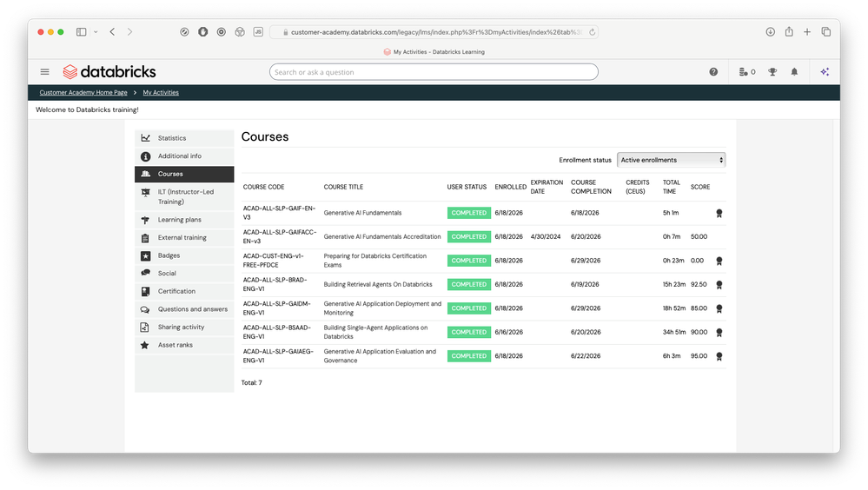Open Generative AI Application Evaluation and Governance course
The height and width of the screenshot is (490, 868).
[x=380, y=356]
